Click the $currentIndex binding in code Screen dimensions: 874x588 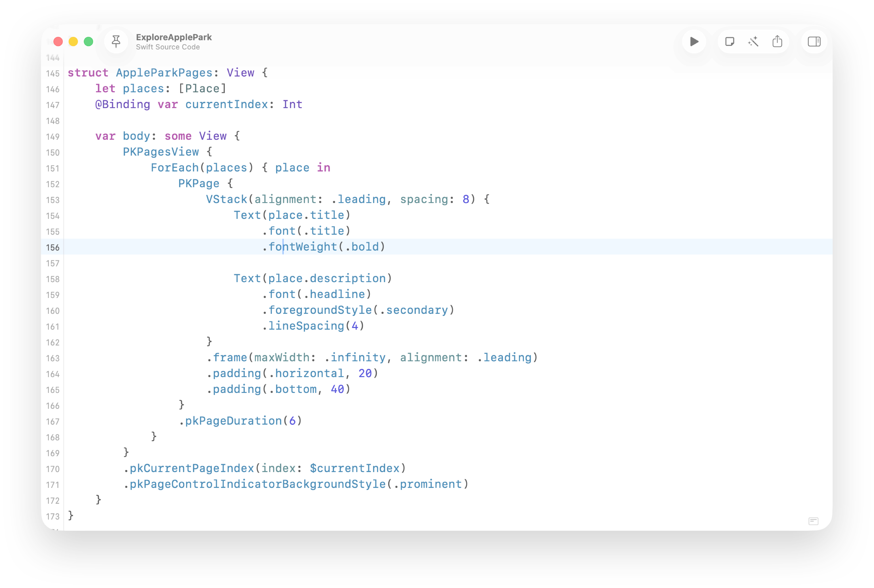[354, 468]
